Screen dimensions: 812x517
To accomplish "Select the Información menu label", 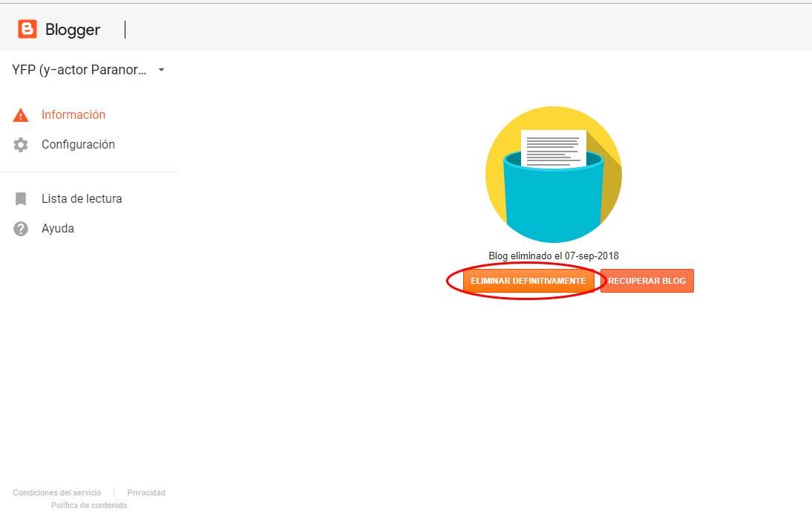I will [73, 115].
